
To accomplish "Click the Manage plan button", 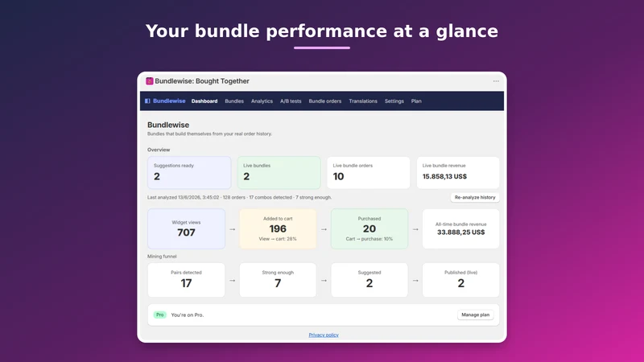I will coord(475,315).
